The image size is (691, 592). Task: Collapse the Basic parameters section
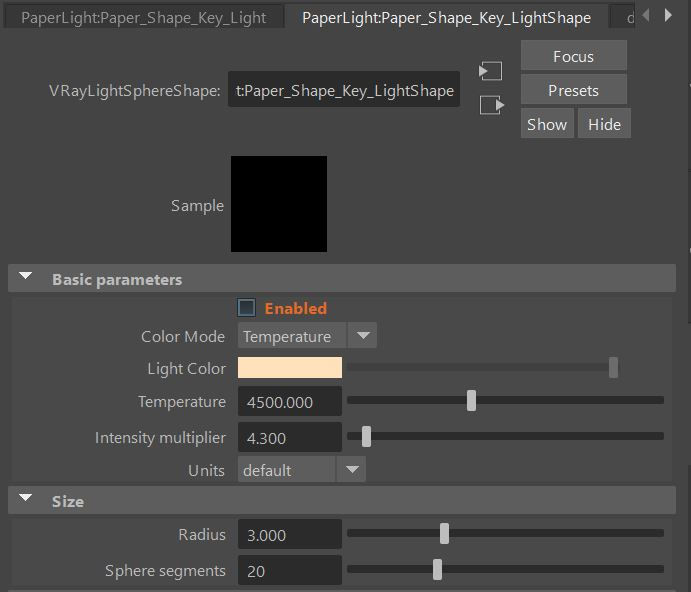tap(26, 276)
